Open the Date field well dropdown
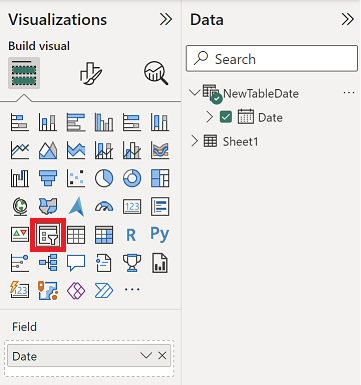Viewport: 361px width, 385px height. click(146, 356)
